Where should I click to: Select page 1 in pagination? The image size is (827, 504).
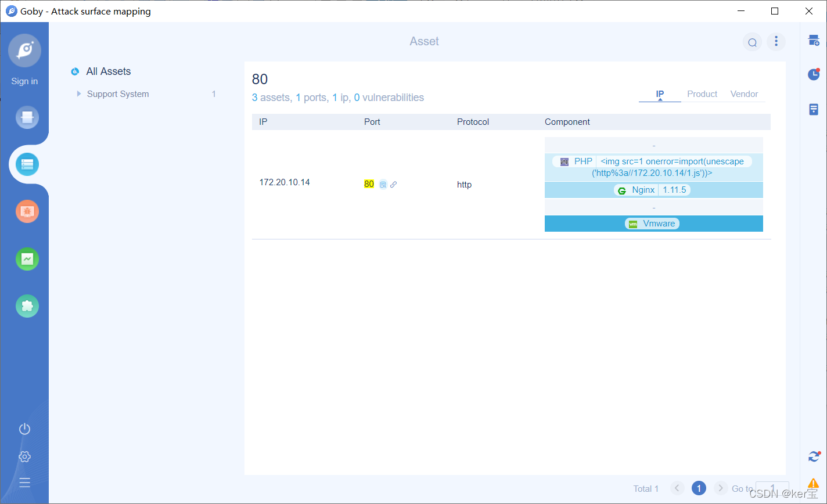[x=699, y=488]
